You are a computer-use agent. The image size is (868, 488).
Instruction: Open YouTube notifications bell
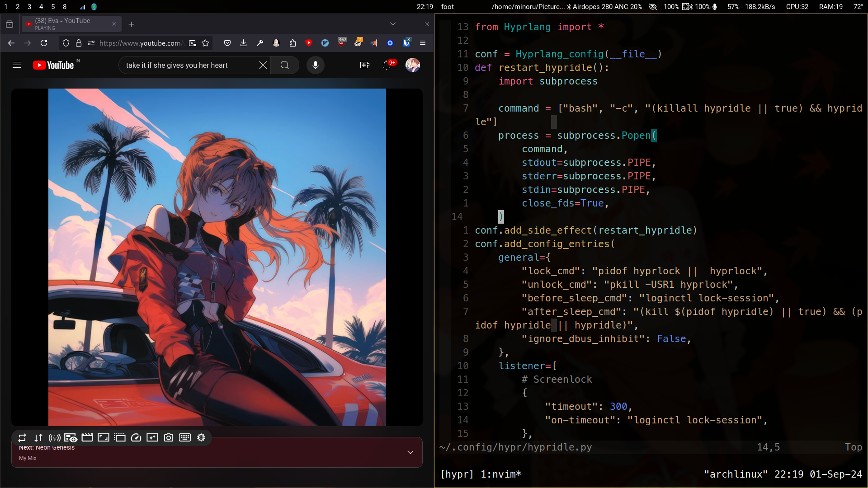[387, 65]
